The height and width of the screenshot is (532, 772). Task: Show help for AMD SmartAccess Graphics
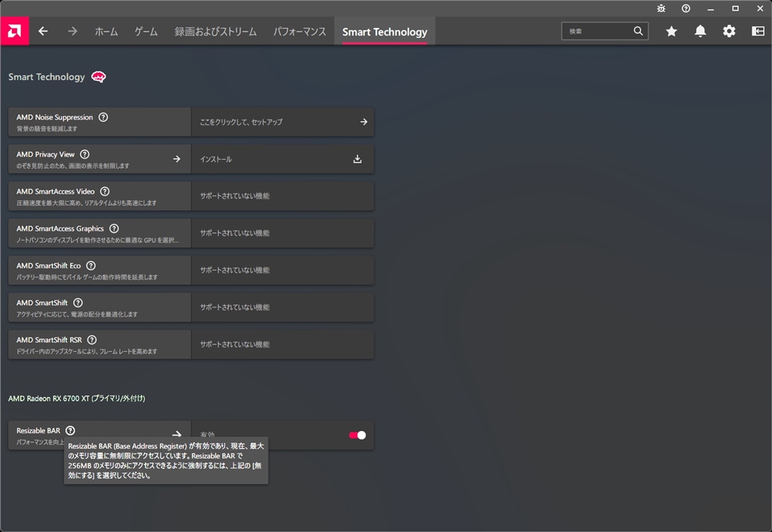[115, 228]
